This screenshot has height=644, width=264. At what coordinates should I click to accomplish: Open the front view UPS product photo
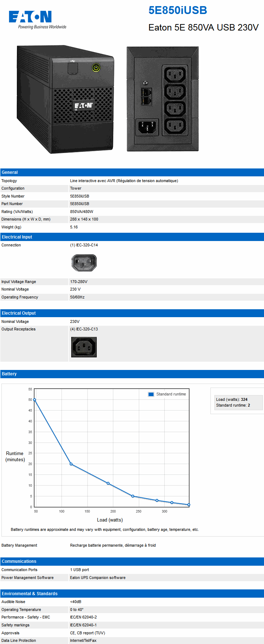(x=65, y=99)
